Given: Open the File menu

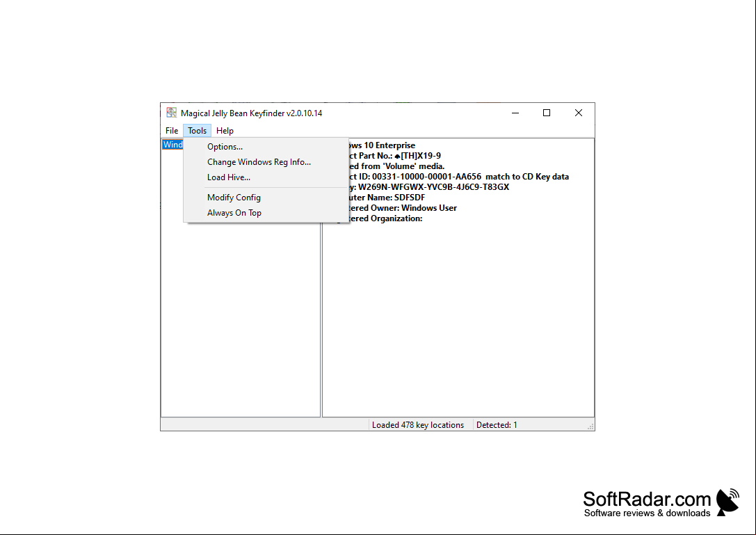Looking at the screenshot, I should point(172,131).
